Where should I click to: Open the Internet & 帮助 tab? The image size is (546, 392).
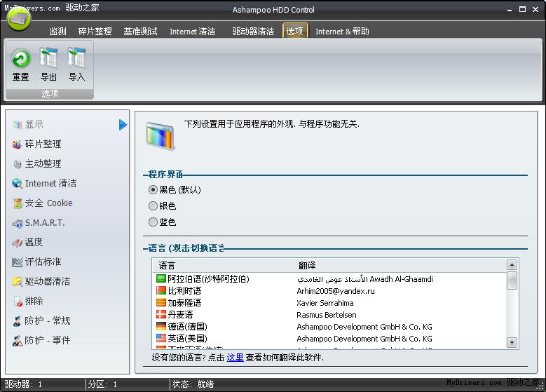[342, 32]
